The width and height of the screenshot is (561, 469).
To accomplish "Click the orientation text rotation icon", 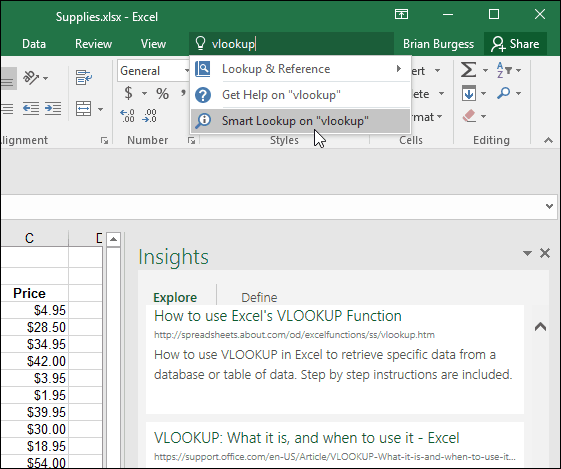I will [x=31, y=78].
